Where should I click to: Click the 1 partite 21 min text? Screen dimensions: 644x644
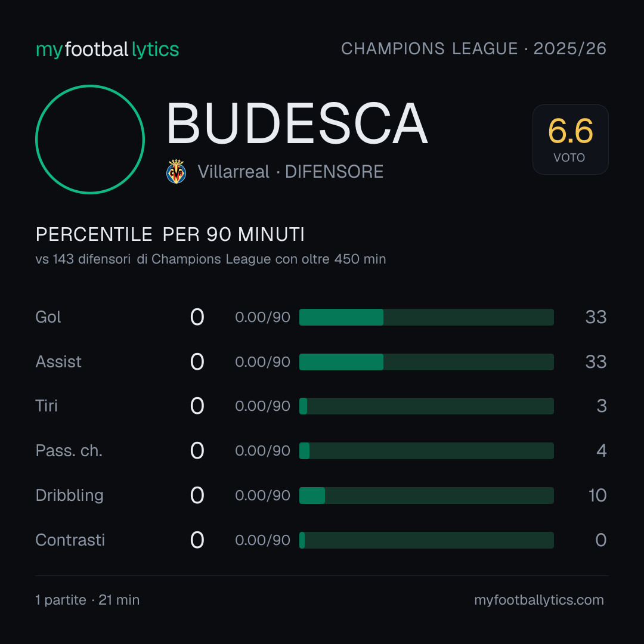(x=88, y=600)
